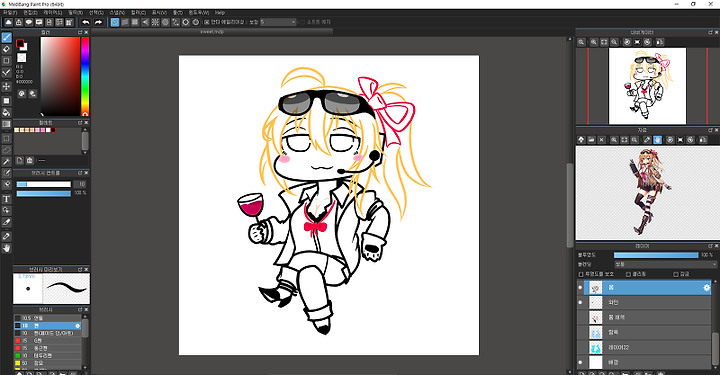Click palette scroll-down arrow
This screenshot has height=375, width=720.
coord(85,152)
